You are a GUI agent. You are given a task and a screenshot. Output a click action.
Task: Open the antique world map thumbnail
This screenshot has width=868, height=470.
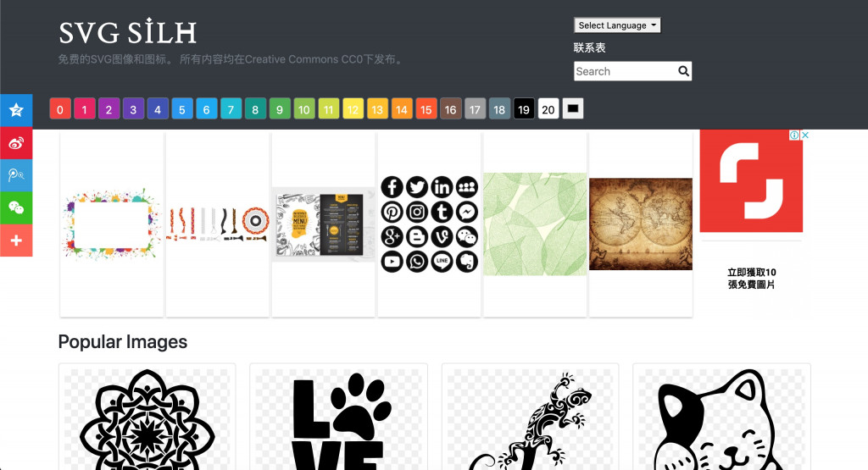click(x=641, y=224)
